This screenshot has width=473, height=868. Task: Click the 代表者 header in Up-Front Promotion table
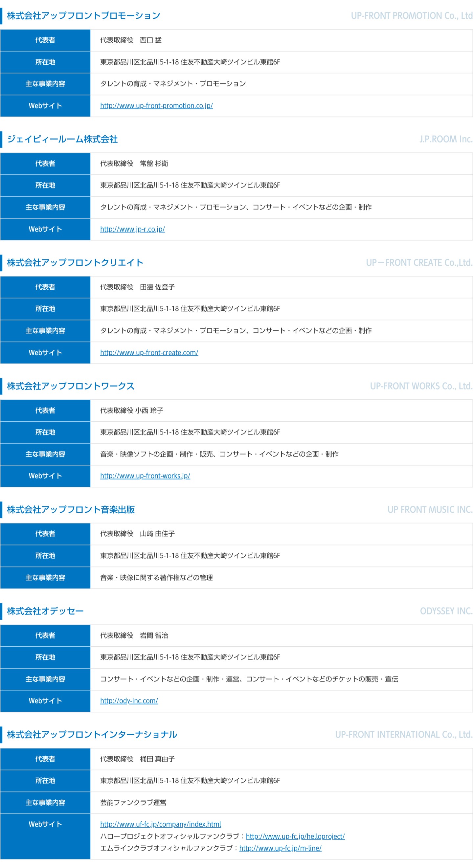(46, 40)
